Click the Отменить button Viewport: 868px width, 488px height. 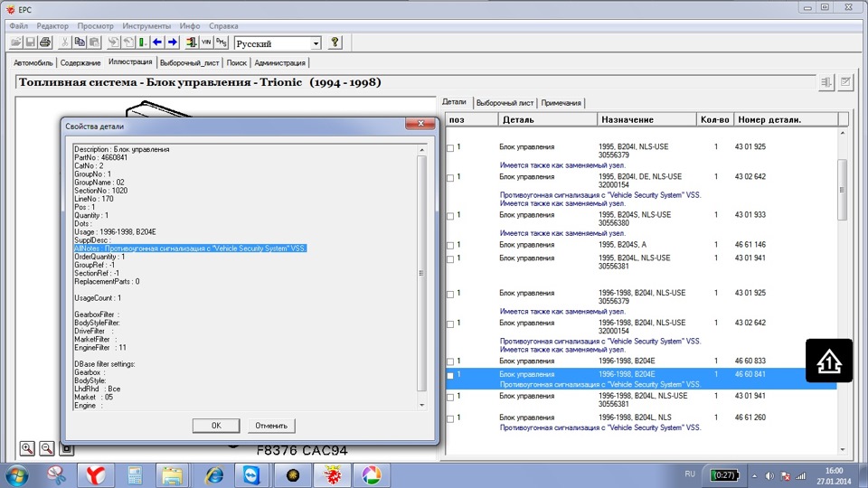tap(270, 426)
